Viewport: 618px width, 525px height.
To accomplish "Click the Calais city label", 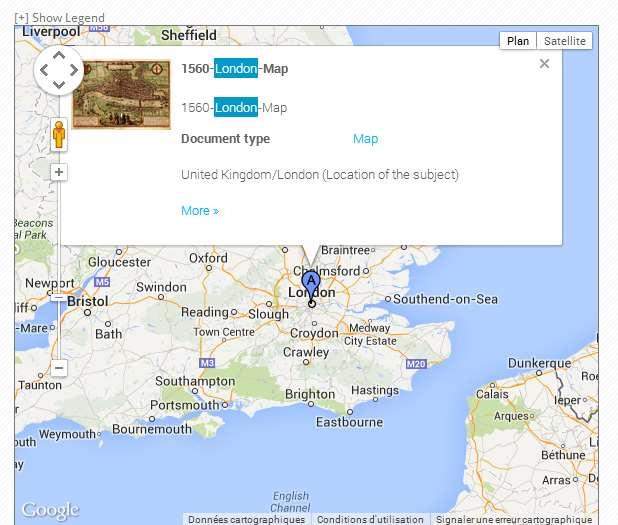I will click(492, 394).
